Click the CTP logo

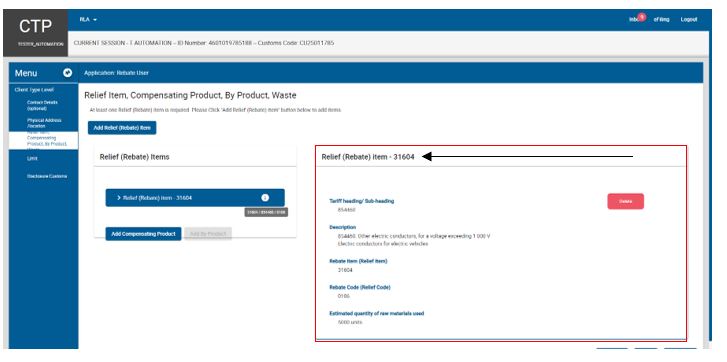pos(35,27)
